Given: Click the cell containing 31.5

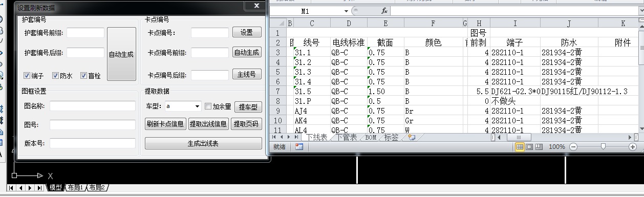Looking at the screenshot, I should (x=312, y=91).
